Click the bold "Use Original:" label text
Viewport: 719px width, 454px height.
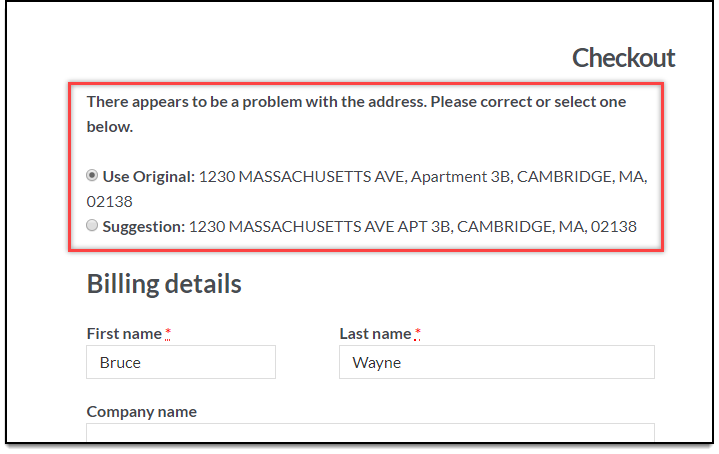coord(149,177)
